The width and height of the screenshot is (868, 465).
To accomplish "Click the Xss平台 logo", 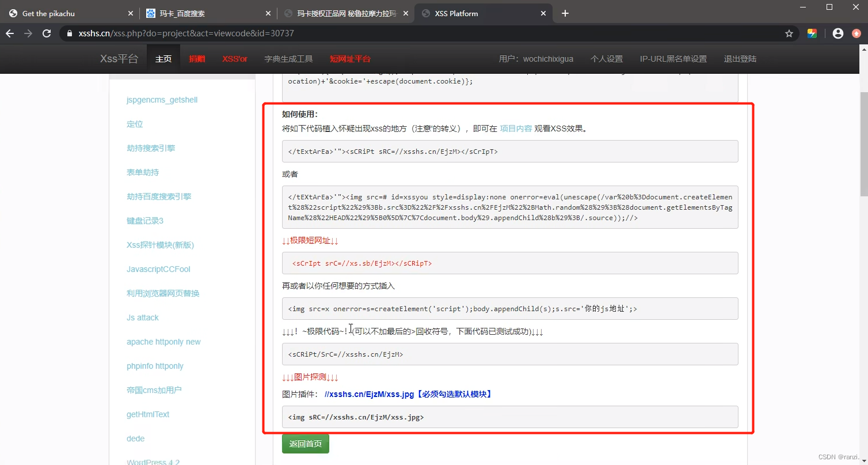I will point(119,59).
